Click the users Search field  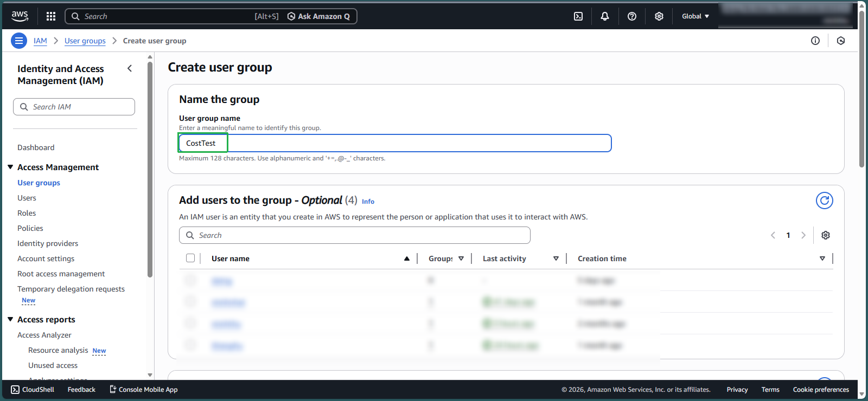(355, 235)
